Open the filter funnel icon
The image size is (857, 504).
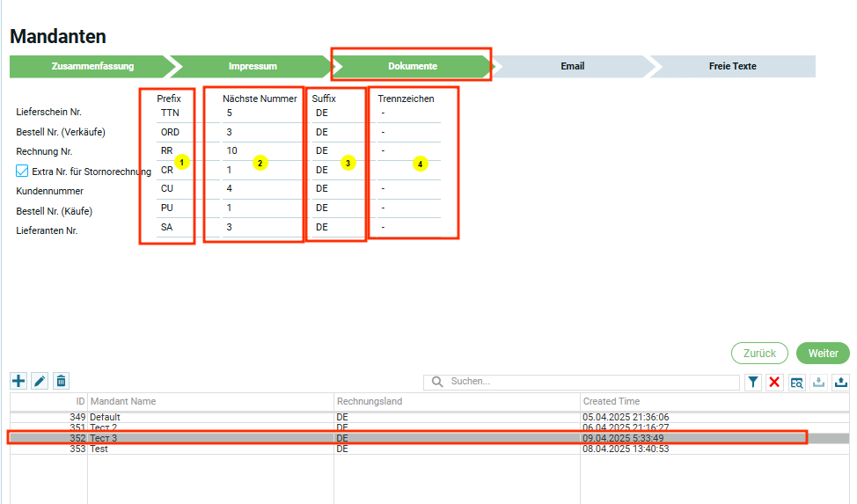753,382
